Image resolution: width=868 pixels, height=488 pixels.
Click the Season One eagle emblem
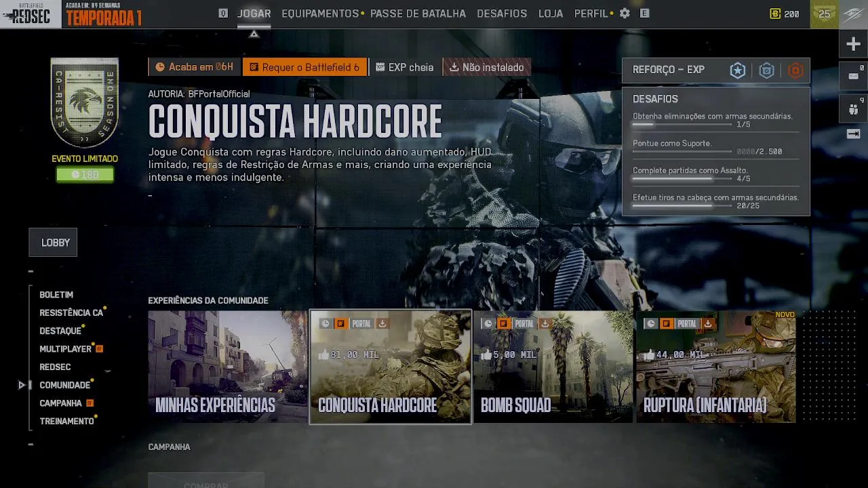point(85,102)
